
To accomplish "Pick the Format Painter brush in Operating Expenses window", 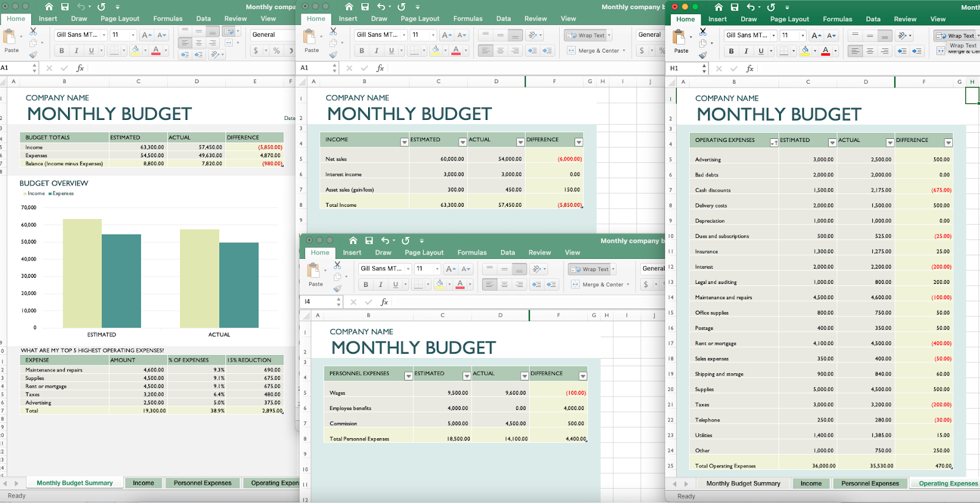I will point(703,56).
